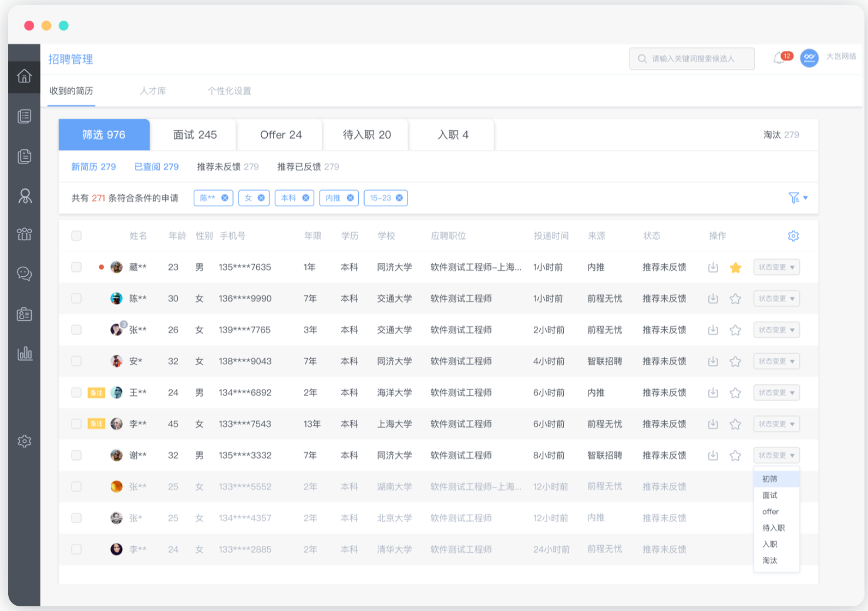
Task: Open the table column settings gear
Action: click(793, 236)
